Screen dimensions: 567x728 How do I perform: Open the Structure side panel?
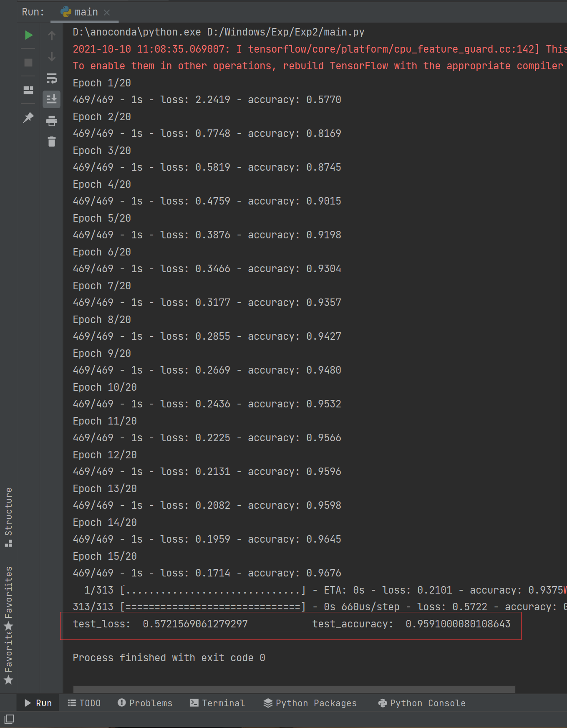[x=8, y=517]
